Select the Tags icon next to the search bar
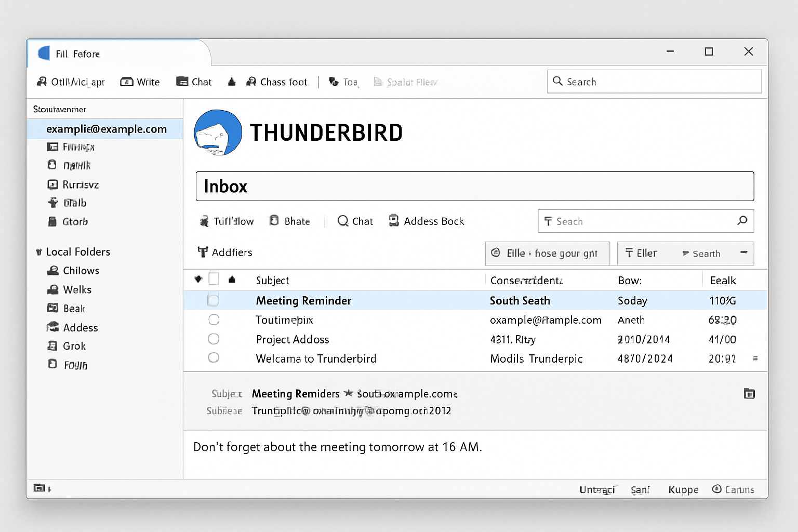The width and height of the screenshot is (798, 532). click(x=549, y=221)
